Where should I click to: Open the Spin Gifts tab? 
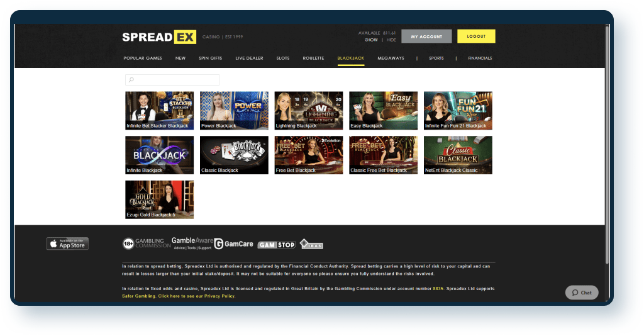pyautogui.click(x=210, y=59)
